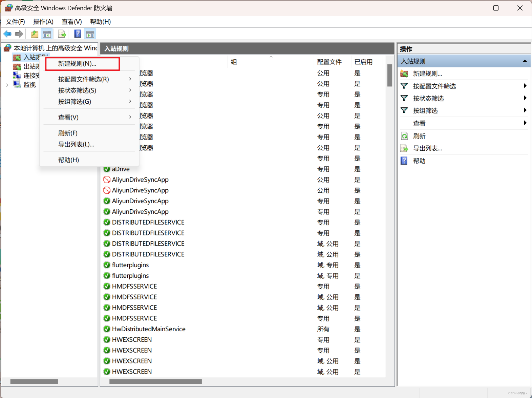Image resolution: width=532 pixels, height=398 pixels.
Task: Click 导出列表... text in actions pane
Action: click(428, 148)
